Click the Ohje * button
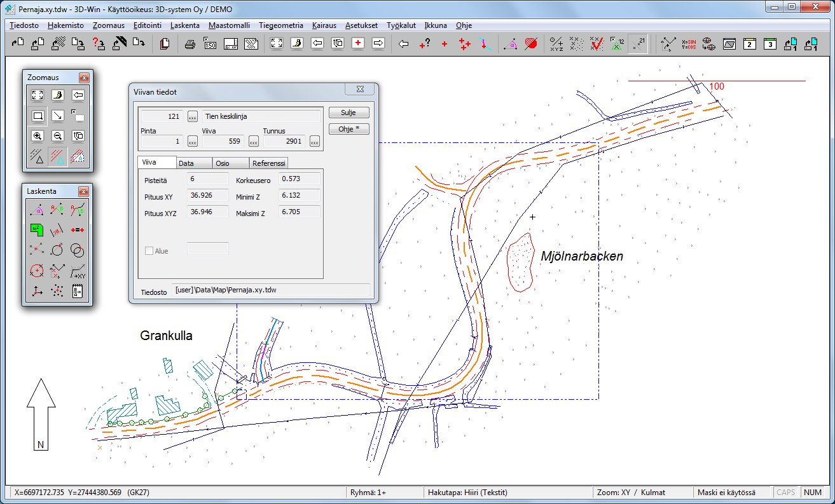835x504 pixels. [x=348, y=129]
